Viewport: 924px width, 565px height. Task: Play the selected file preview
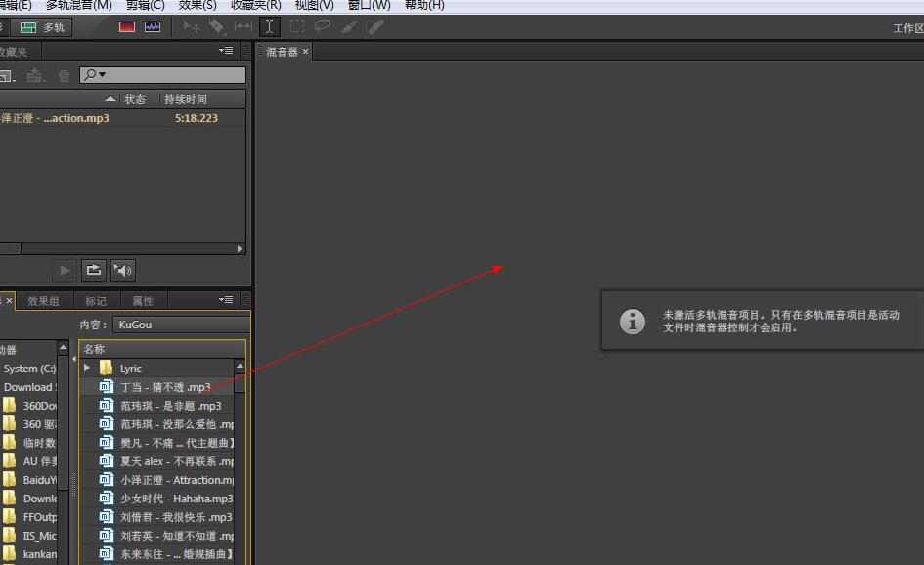pyautogui.click(x=65, y=270)
